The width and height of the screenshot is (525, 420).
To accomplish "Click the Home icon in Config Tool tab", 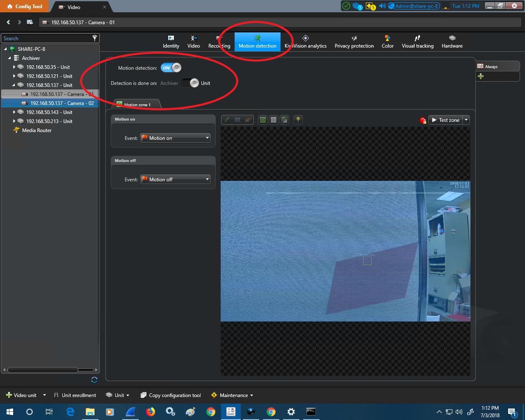I will click(x=10, y=7).
